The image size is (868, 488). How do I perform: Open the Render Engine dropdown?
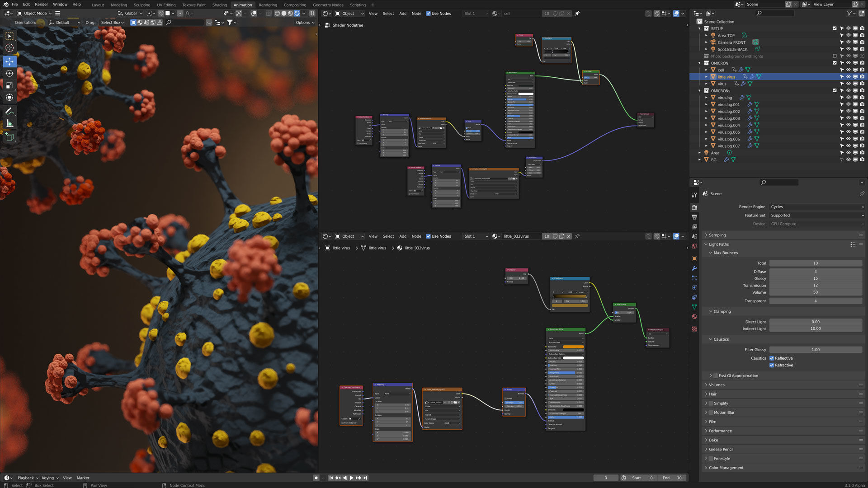click(817, 207)
